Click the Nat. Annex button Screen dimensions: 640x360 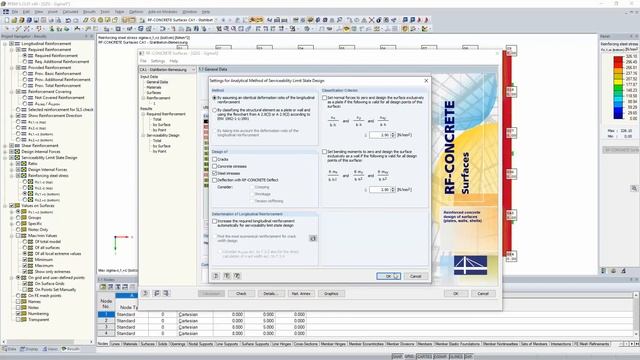pyautogui.click(x=301, y=293)
